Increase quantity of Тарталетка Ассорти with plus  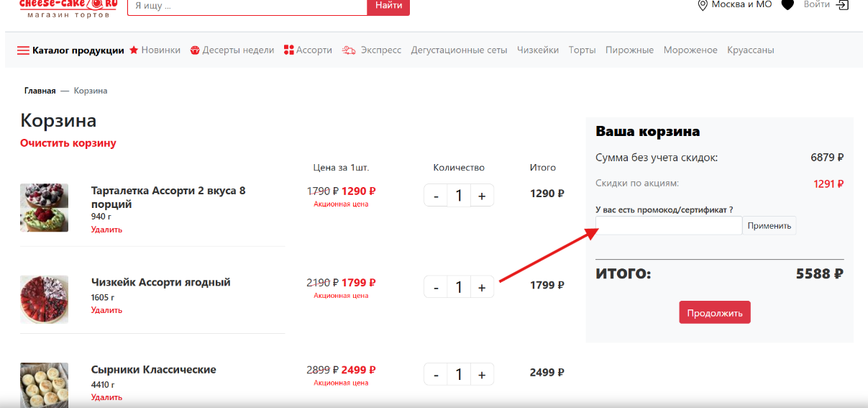click(482, 194)
